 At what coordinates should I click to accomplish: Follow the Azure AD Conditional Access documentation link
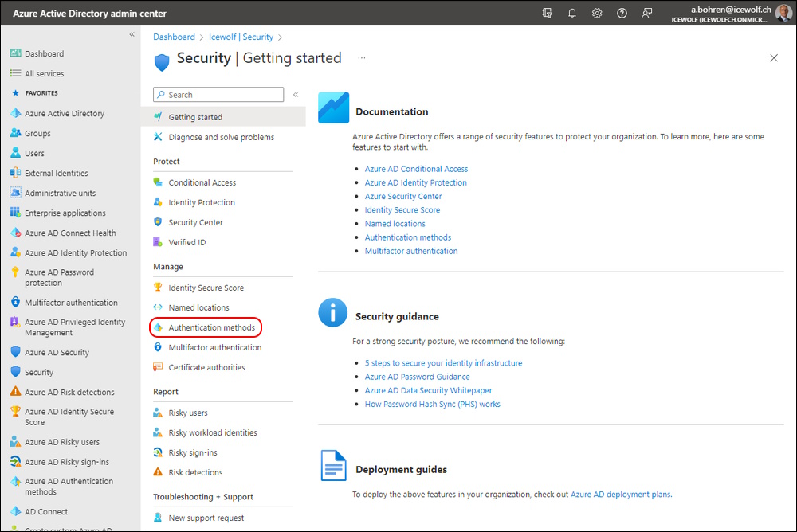[416, 169]
